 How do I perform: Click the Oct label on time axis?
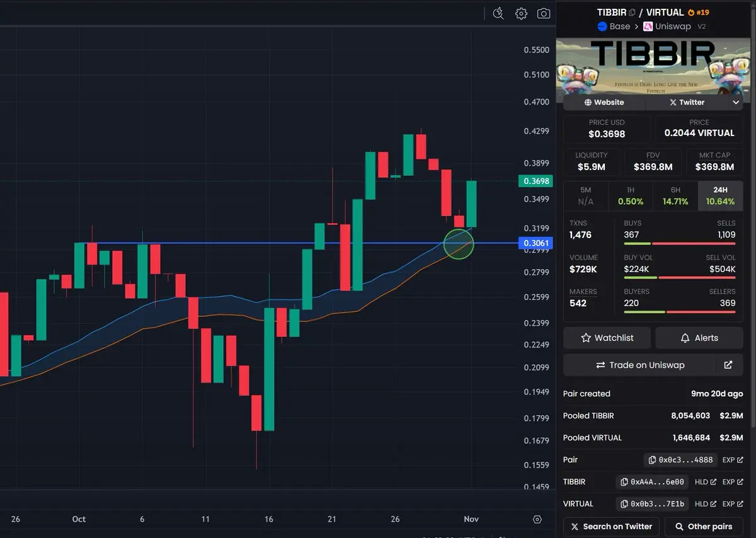[79, 519]
